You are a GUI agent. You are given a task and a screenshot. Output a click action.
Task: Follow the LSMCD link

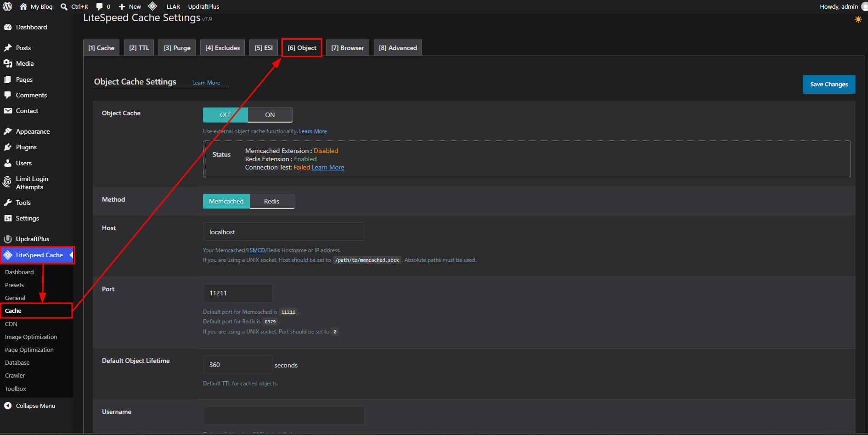256,250
